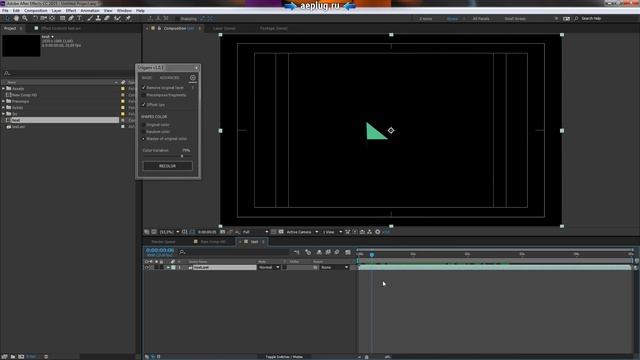Click Toggle Switches / Modes button
This screenshot has height=360, width=640.
(x=284, y=357)
